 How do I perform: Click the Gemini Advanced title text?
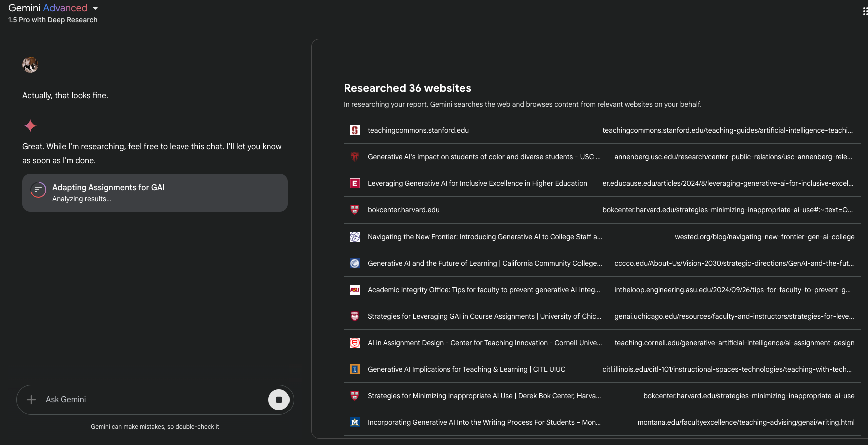pos(48,8)
